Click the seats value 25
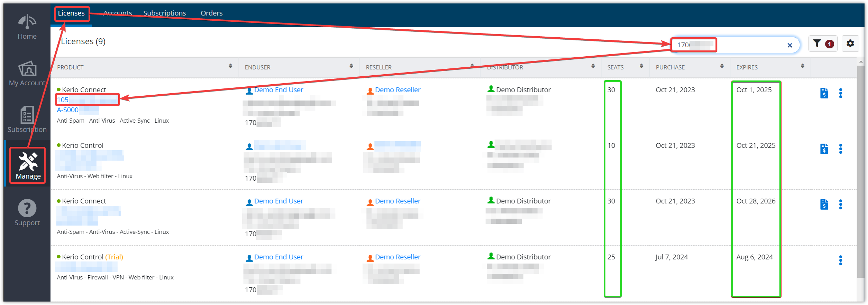Screen dimensions: 868x305 click(x=611, y=257)
